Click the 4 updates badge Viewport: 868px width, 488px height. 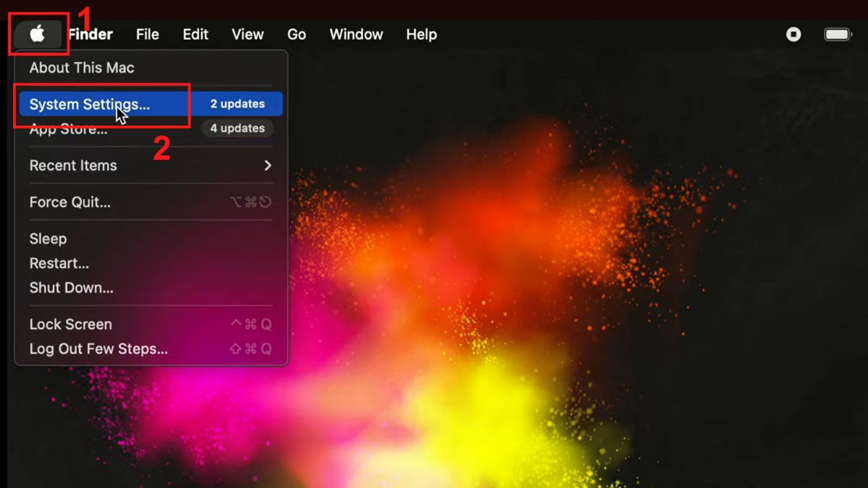click(237, 129)
